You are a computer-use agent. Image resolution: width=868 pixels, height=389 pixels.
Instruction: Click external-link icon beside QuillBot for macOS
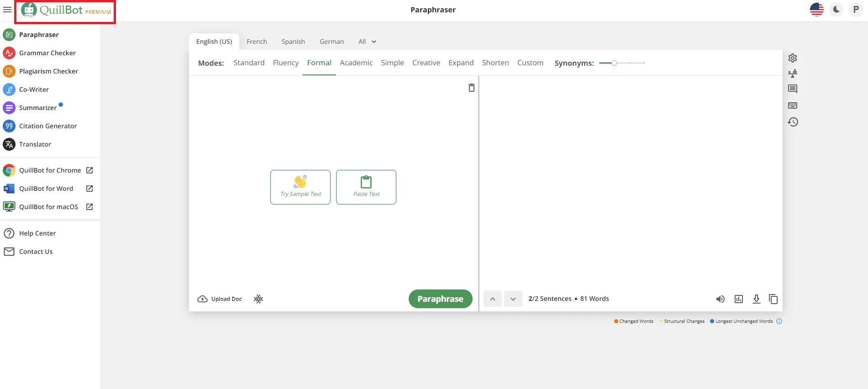point(89,207)
